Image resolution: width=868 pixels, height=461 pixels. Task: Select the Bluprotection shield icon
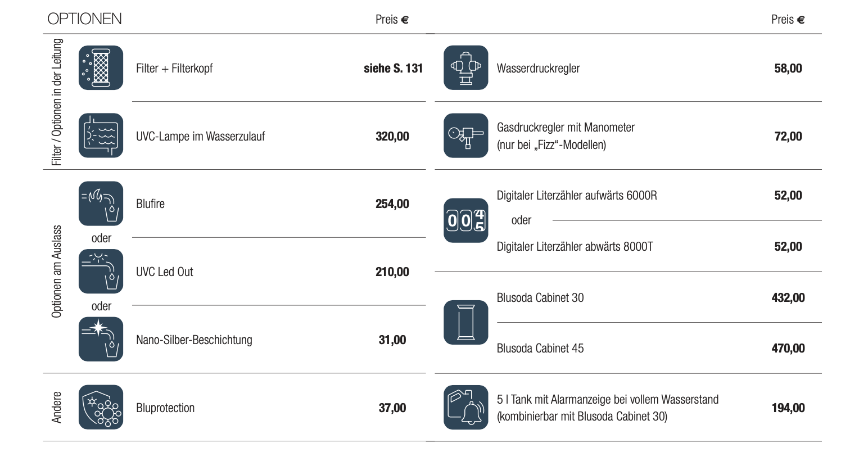point(101,407)
